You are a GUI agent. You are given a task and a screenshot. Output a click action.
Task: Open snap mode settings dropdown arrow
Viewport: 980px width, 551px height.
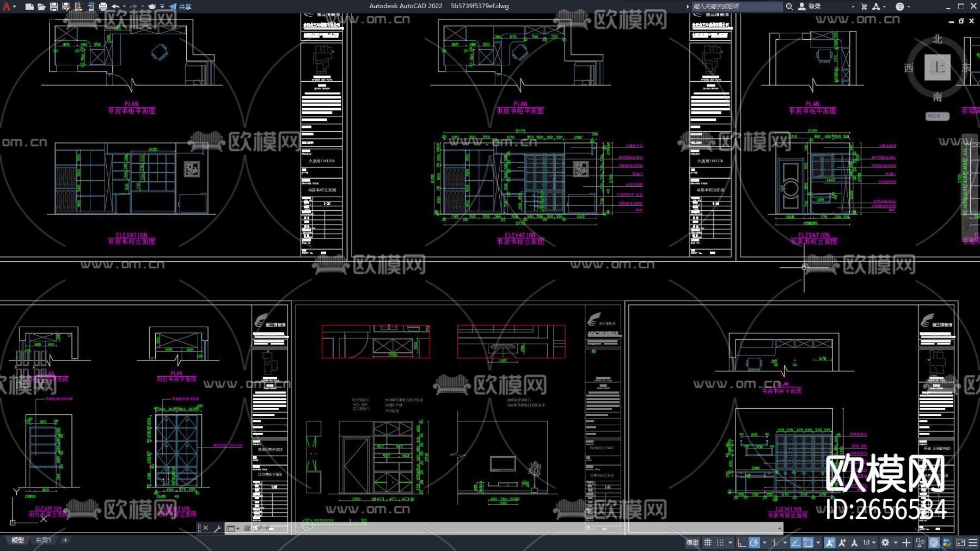point(730,542)
